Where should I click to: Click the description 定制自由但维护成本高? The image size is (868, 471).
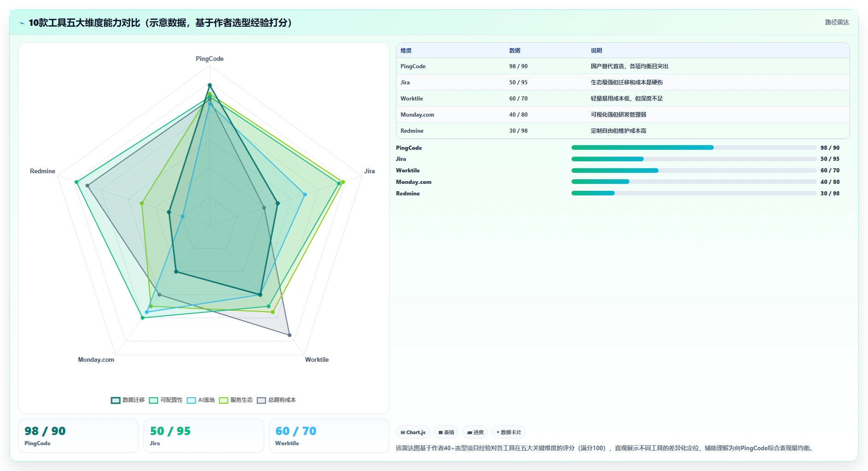(x=618, y=131)
